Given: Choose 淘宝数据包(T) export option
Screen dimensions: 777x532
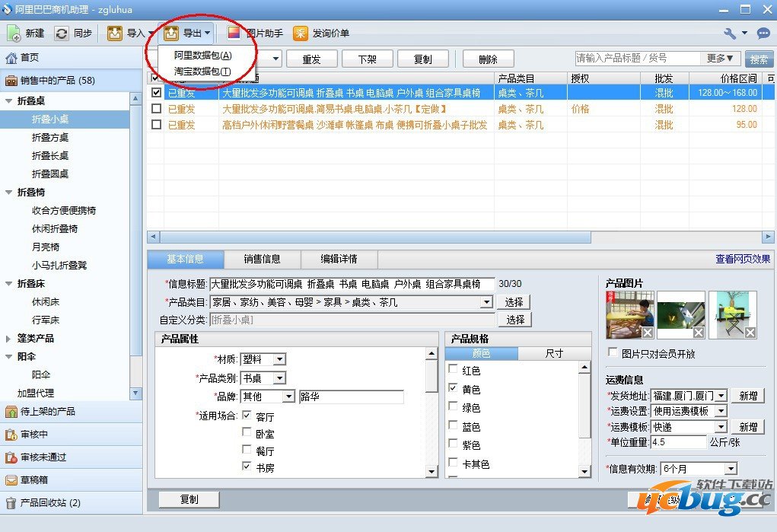Looking at the screenshot, I should [x=202, y=72].
